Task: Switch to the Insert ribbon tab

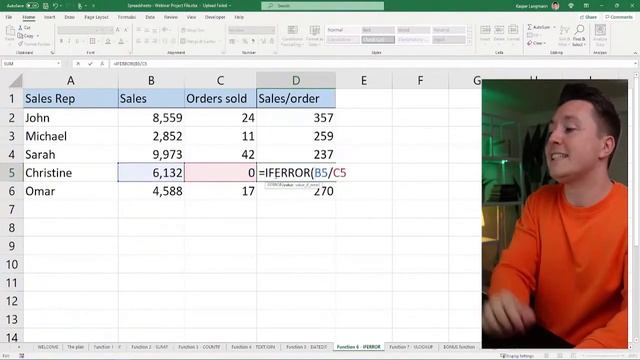Action: point(49,17)
